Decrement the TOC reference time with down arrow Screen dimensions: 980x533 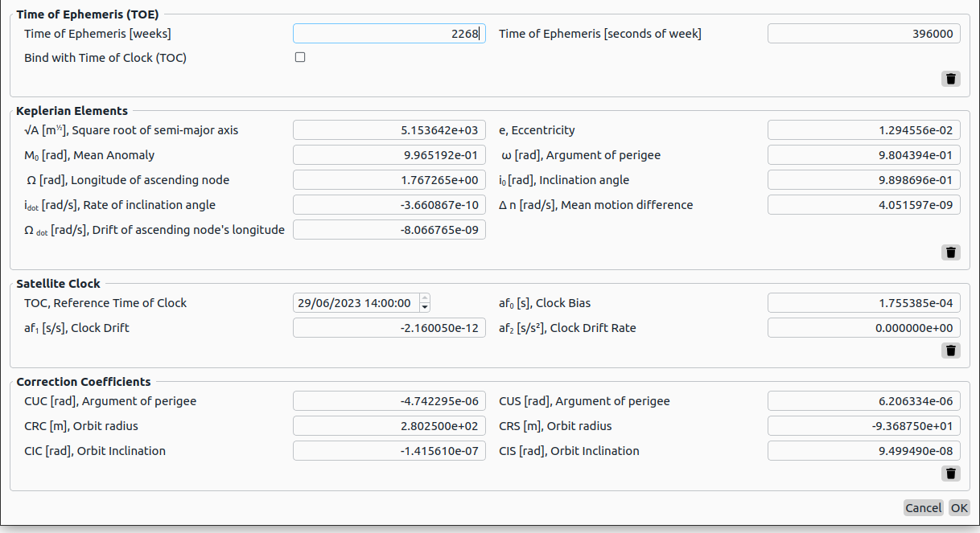425,308
